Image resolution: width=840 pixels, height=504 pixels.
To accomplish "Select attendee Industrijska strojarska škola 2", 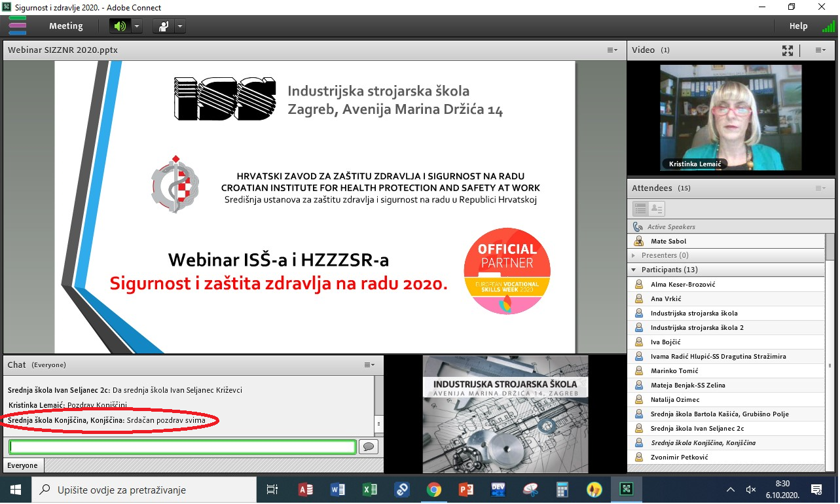I will 726,328.
